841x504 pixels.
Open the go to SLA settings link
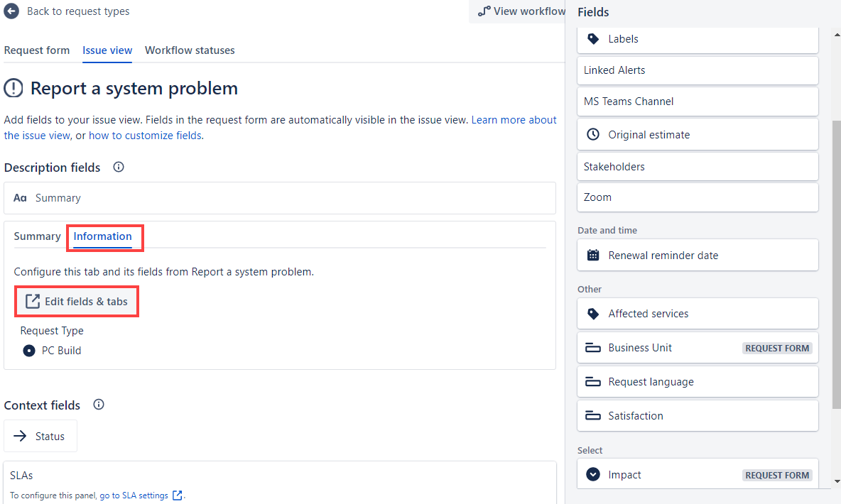point(134,495)
